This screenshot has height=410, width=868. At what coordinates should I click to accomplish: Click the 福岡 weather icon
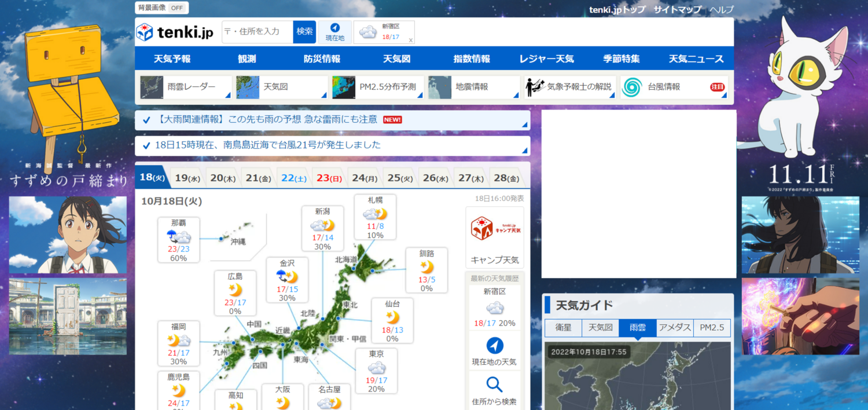179,341
